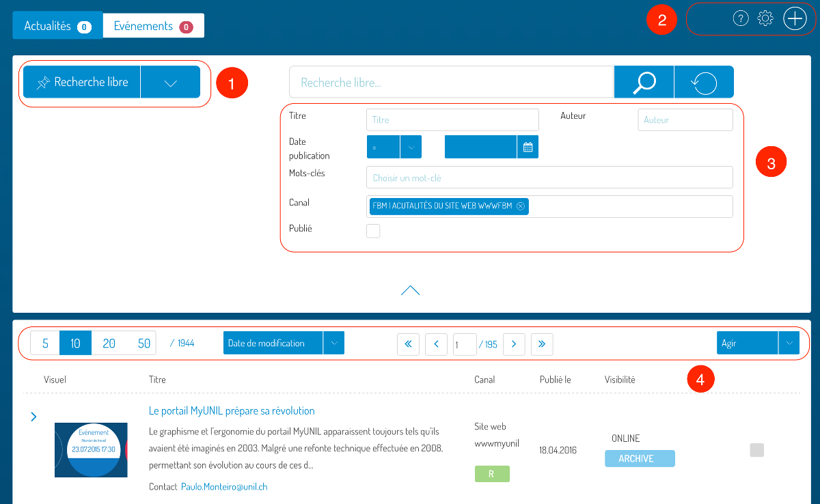Open the Date de modification sort dropdown
Screen dimensions: 820x504
click(333, 343)
